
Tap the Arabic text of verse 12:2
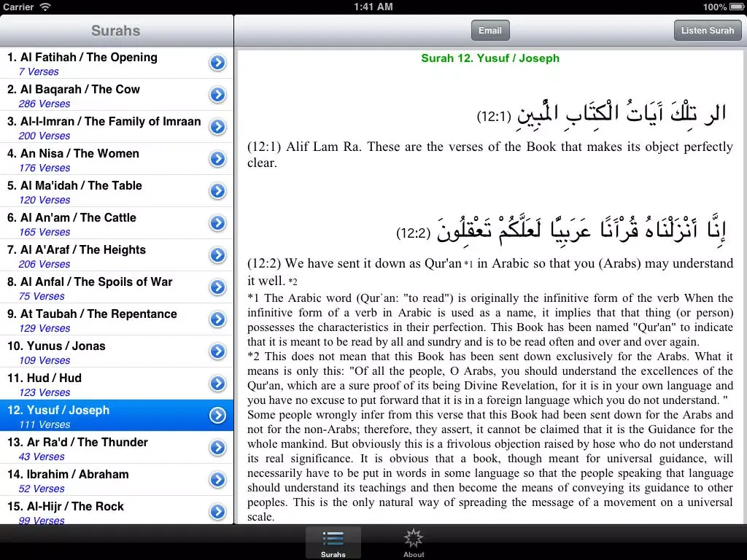click(x=581, y=230)
